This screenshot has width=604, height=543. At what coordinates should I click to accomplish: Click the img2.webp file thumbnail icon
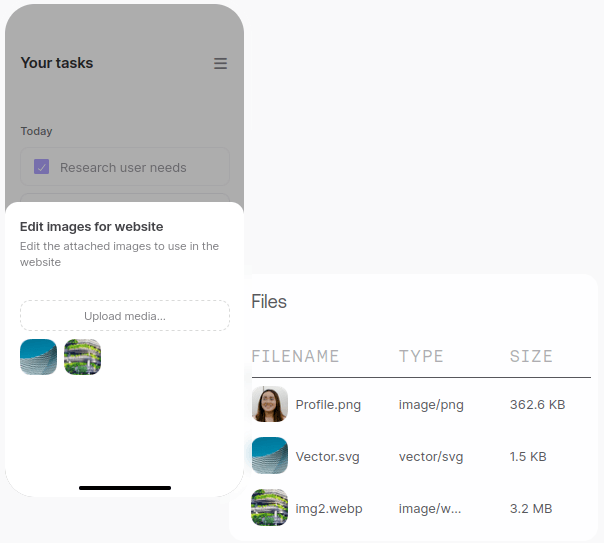tap(270, 508)
